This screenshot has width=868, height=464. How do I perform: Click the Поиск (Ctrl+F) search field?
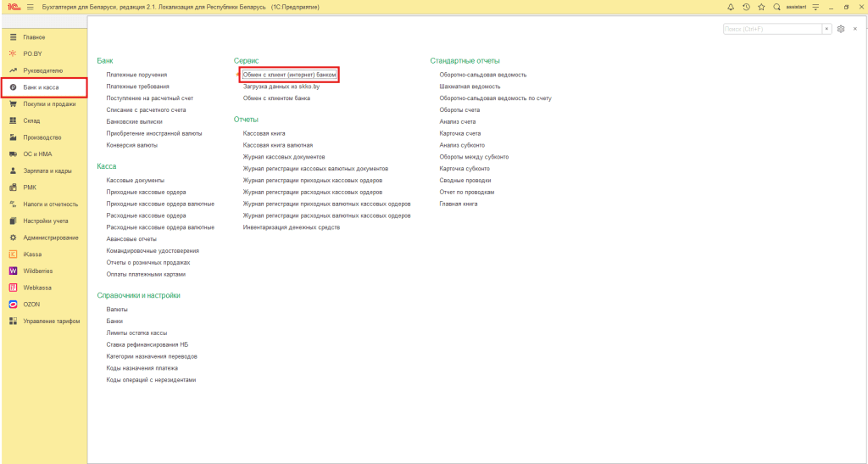coord(771,29)
